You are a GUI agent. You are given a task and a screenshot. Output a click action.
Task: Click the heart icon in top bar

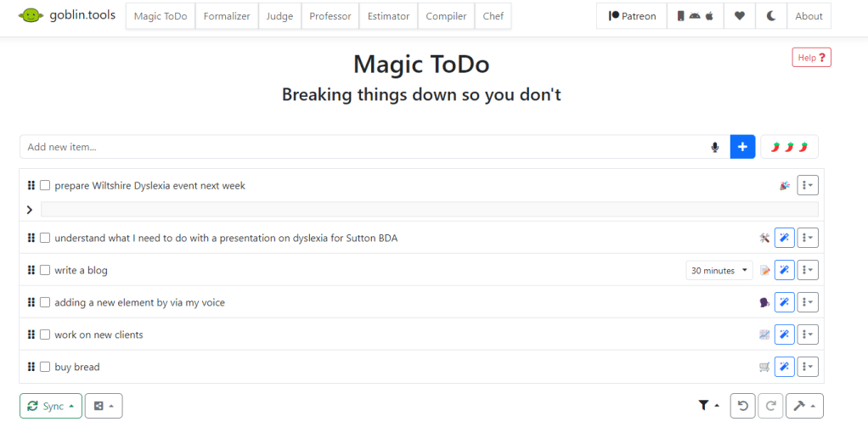739,16
